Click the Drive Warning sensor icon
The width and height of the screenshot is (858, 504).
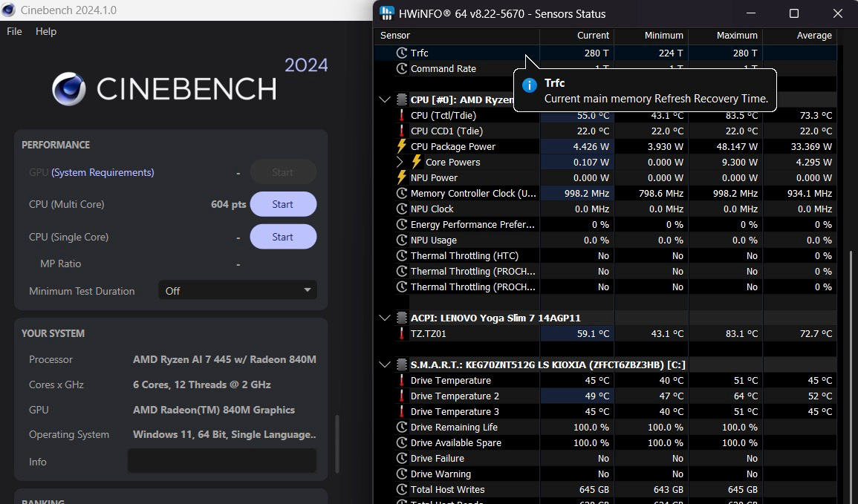402,474
